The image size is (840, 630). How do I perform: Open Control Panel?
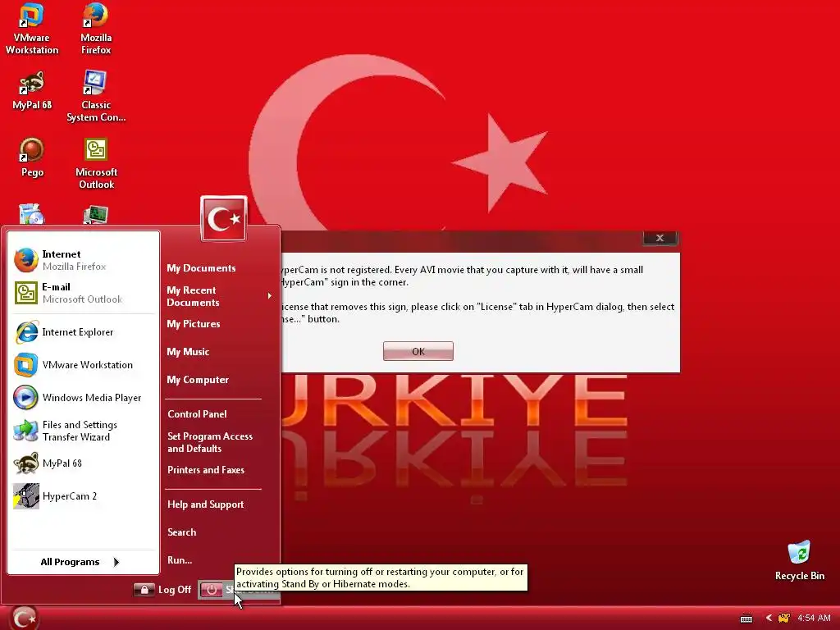[x=197, y=414]
